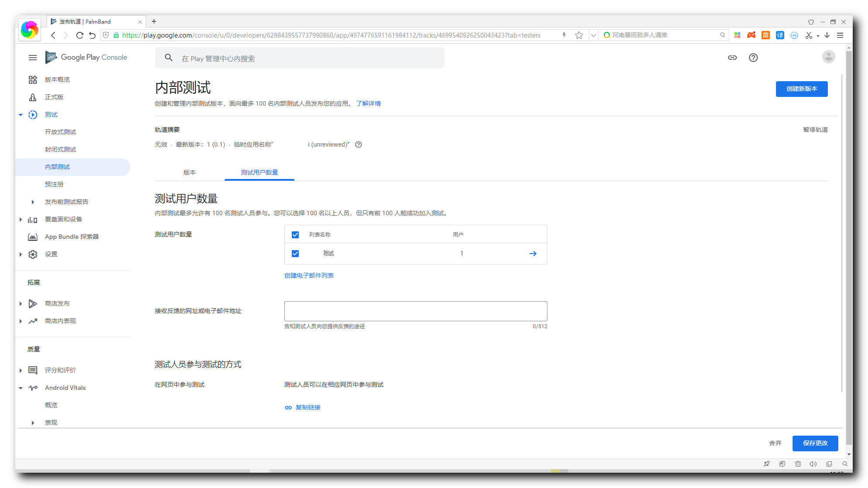Collapse the 测试 section in the sidebar
This screenshot has width=868, height=488.
point(21,115)
